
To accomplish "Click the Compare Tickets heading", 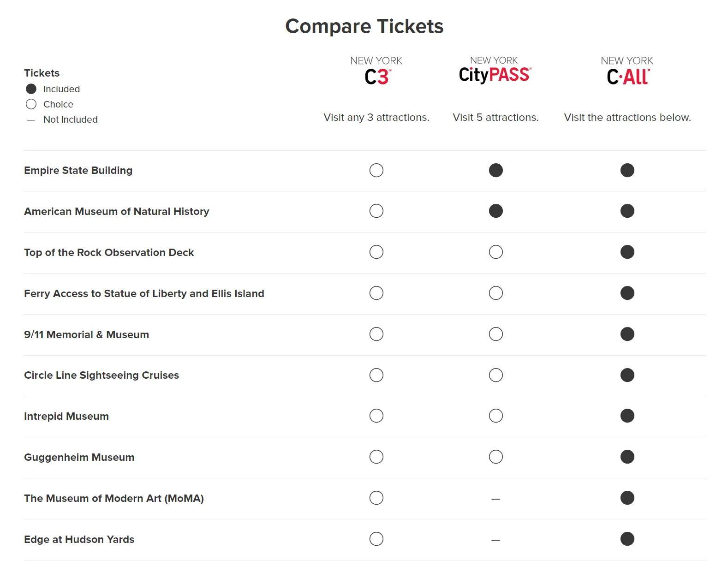I will pyautogui.click(x=364, y=26).
